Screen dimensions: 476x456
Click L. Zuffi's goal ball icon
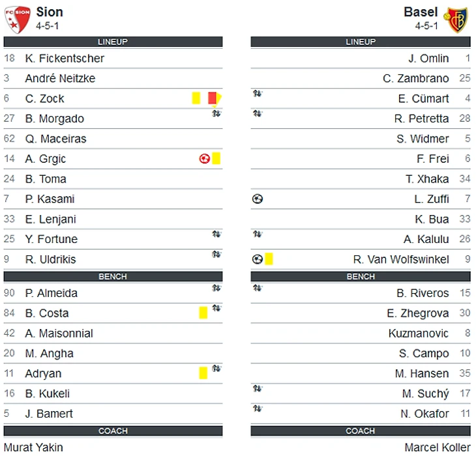point(258,199)
